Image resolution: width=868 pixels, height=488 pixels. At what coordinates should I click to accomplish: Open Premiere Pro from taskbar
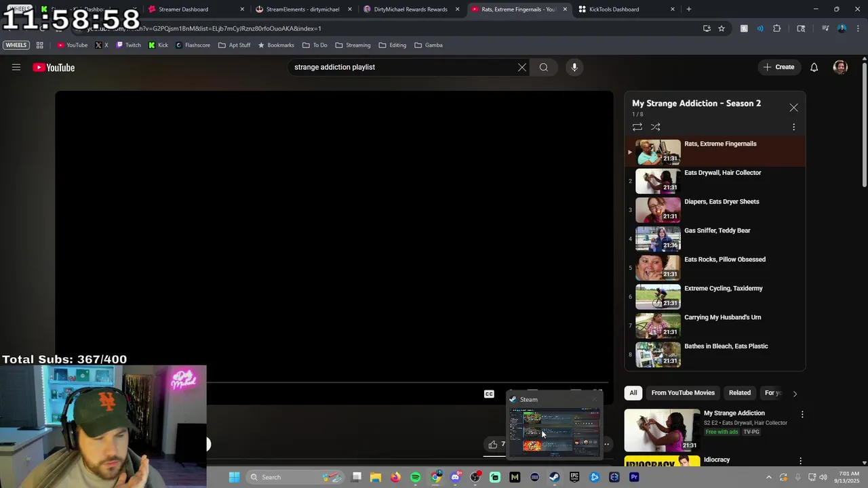pos(634,477)
